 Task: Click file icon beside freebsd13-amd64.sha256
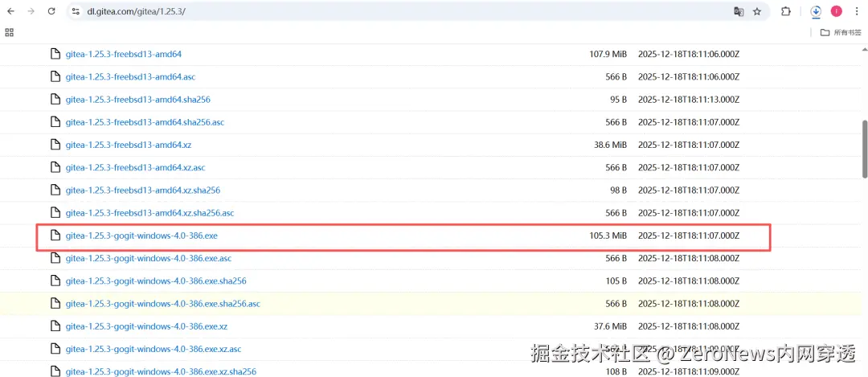(55, 100)
